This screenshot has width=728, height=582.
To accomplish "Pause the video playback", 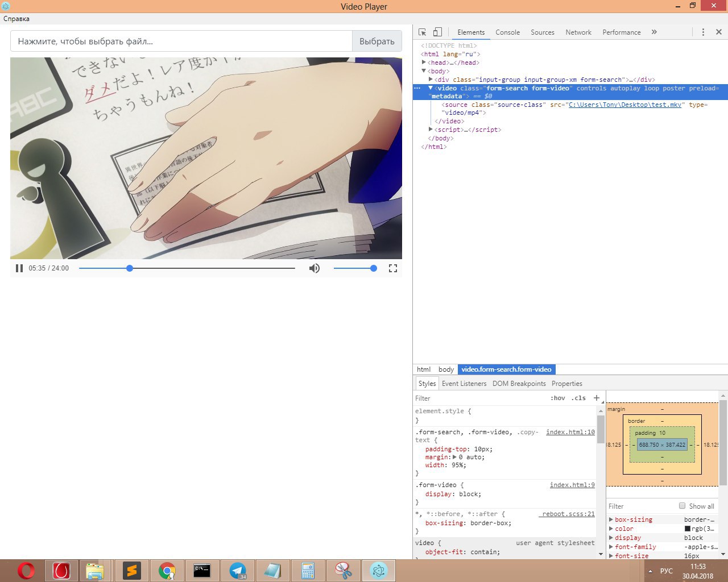I will coord(19,268).
